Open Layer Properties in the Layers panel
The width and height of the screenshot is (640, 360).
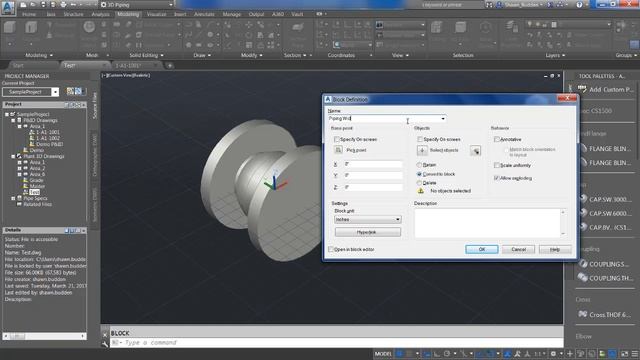[x=512, y=27]
